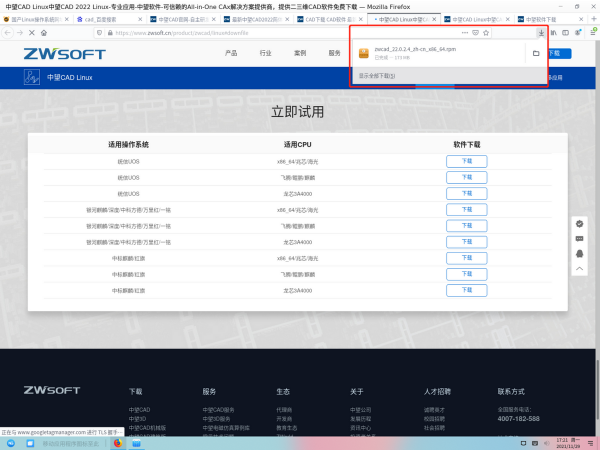
Task: Go back to the previous page
Action: click(x=8, y=33)
